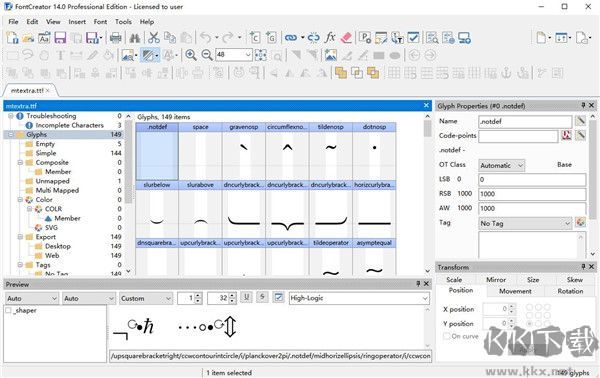Click the font size 32 stepper arrows
This screenshot has width=600, height=378.
(232, 298)
